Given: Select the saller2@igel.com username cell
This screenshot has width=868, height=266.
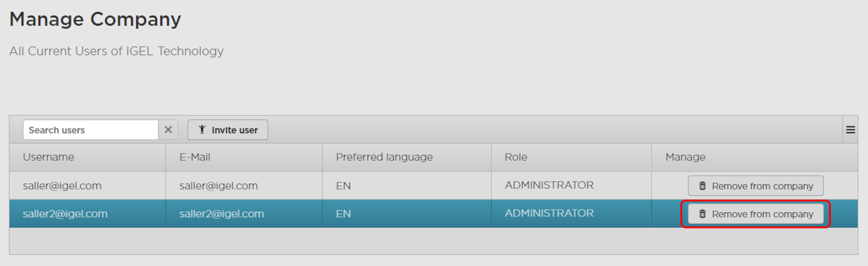Looking at the screenshot, I should [65, 214].
